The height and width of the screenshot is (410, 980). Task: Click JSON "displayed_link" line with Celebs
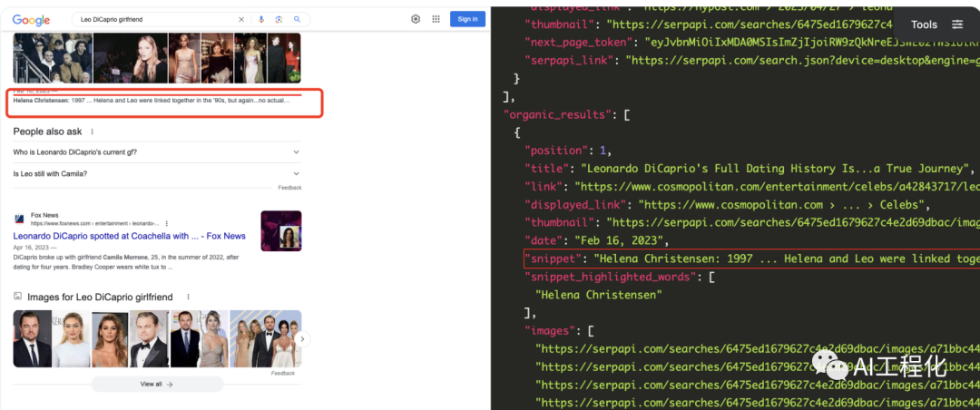click(727, 205)
